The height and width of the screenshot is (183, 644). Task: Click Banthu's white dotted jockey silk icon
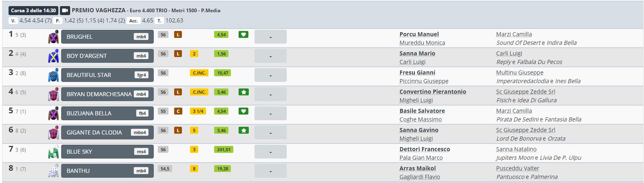coord(53,171)
